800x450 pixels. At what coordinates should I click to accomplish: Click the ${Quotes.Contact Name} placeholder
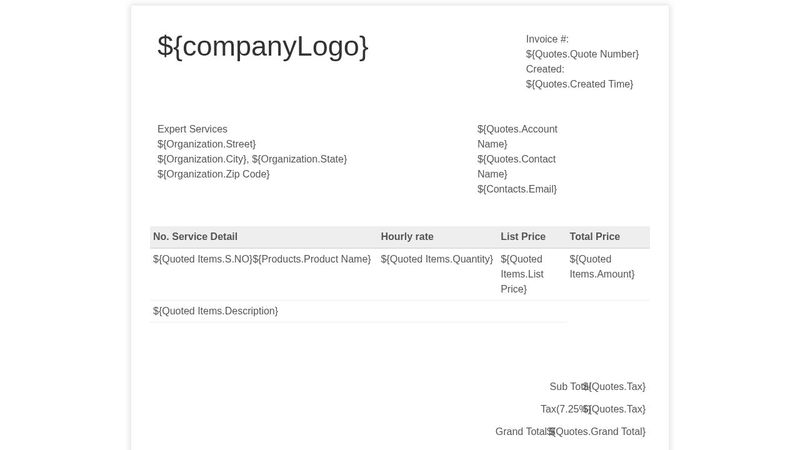pos(516,166)
